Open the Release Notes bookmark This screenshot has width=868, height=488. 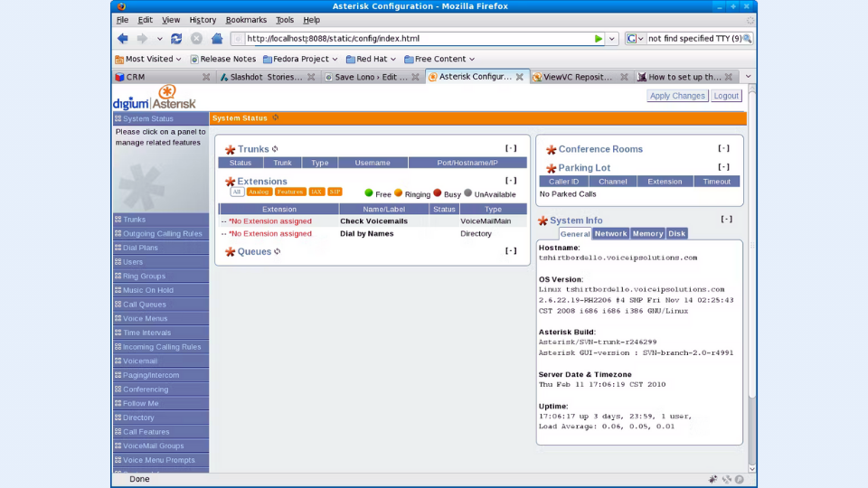222,59
